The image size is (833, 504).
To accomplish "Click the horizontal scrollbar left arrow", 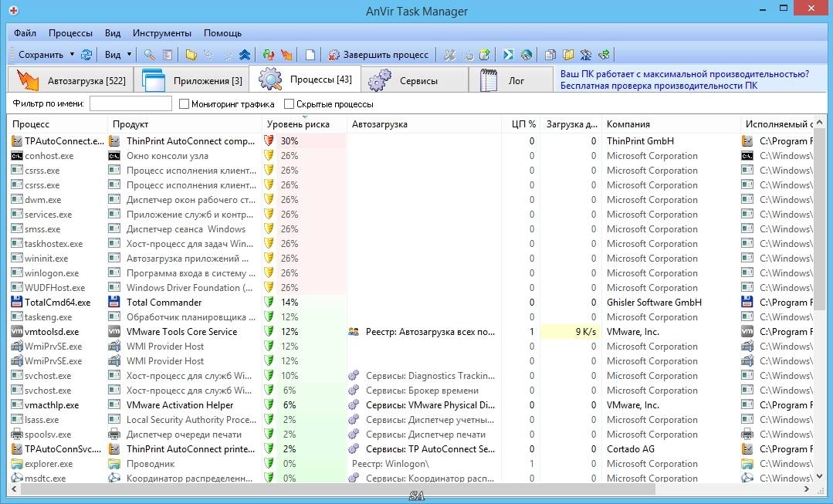I will point(14,489).
